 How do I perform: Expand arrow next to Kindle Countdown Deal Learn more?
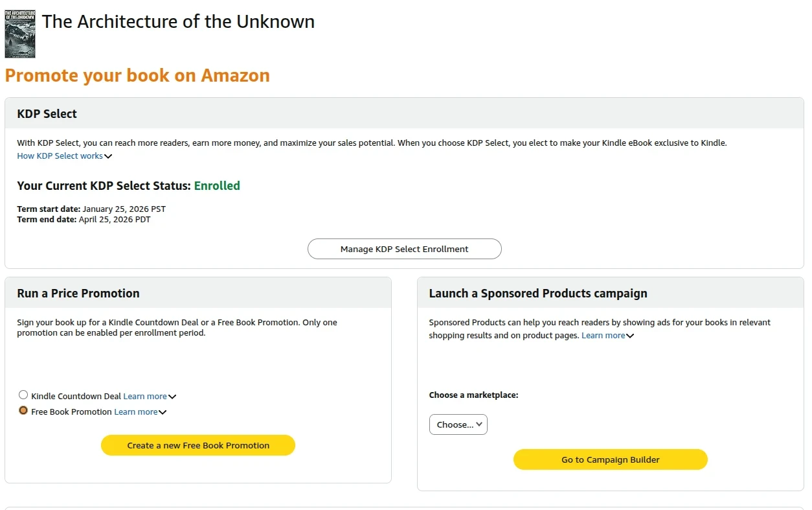pyautogui.click(x=172, y=397)
